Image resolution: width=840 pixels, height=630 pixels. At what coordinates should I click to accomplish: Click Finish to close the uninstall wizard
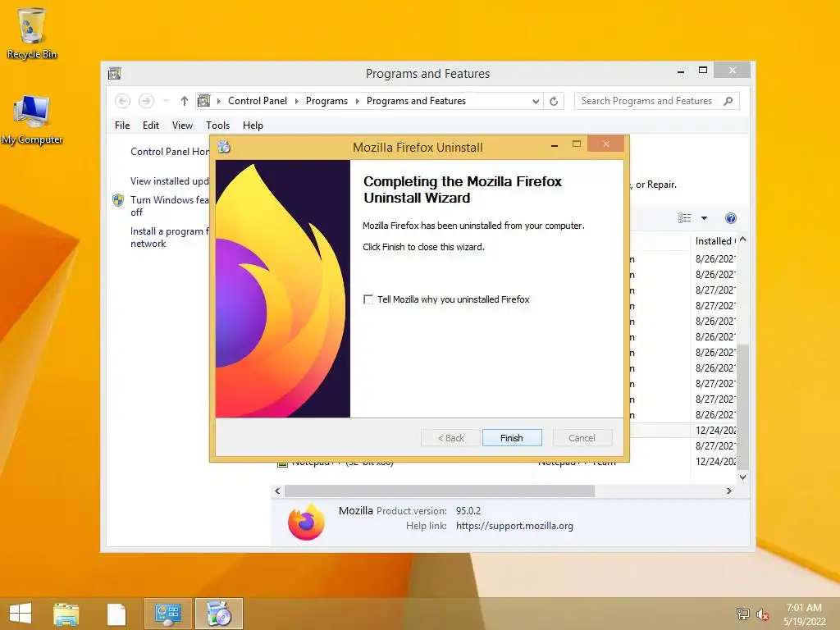[512, 438]
